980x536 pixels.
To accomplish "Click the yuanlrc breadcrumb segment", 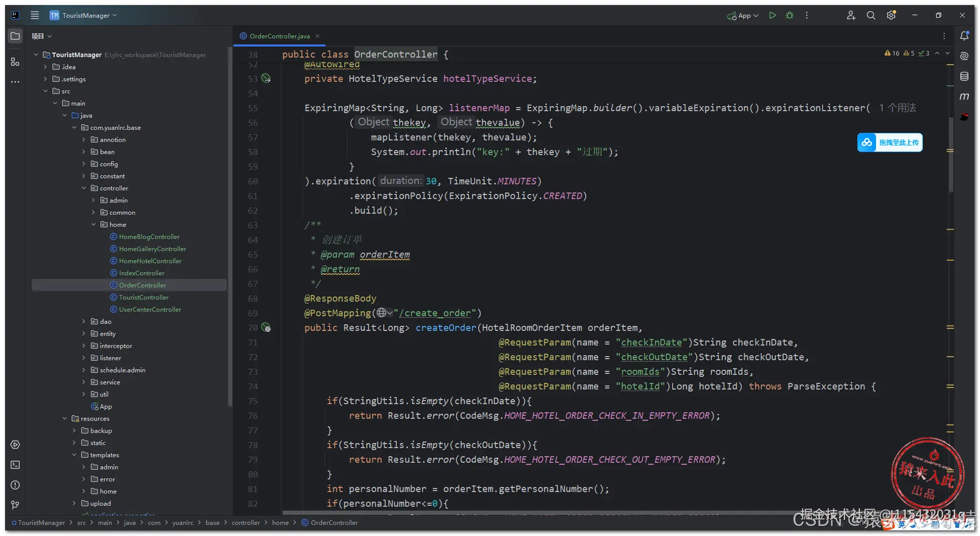I will pos(183,522).
